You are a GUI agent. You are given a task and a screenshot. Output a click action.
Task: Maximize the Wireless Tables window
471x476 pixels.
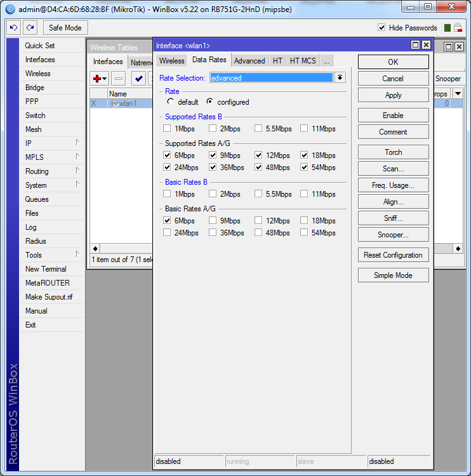[x=448, y=47]
